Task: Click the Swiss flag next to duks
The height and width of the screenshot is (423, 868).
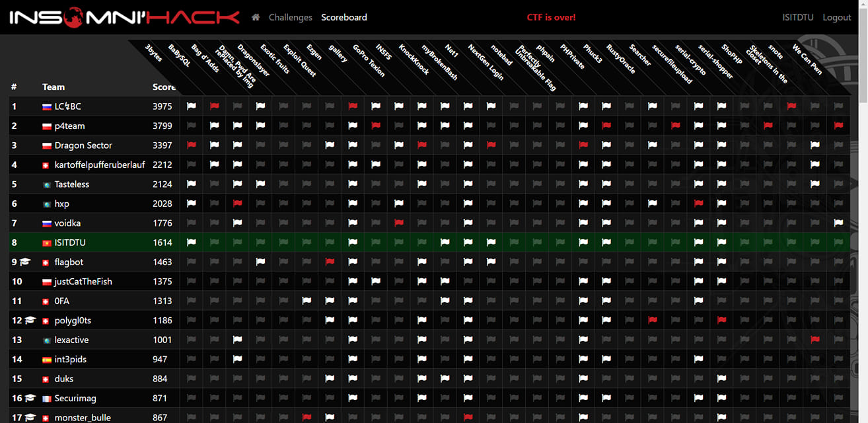Action: 46,379
